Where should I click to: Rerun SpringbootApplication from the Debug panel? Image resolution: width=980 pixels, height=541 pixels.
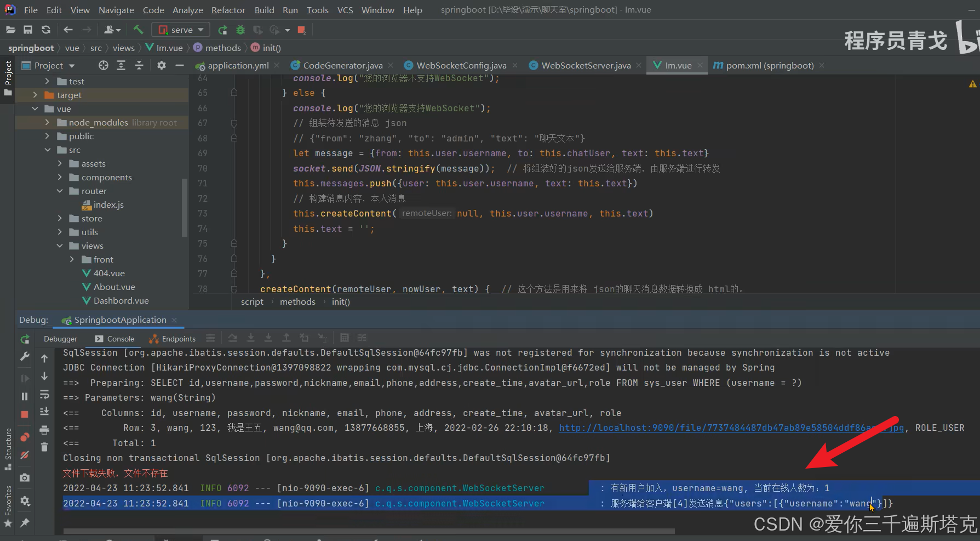(x=24, y=339)
